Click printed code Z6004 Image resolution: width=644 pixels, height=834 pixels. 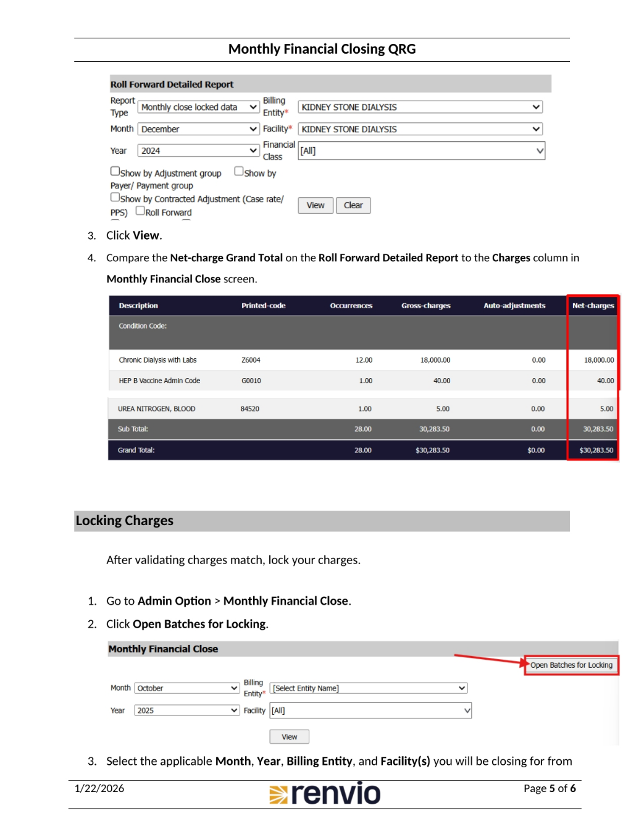(x=251, y=360)
